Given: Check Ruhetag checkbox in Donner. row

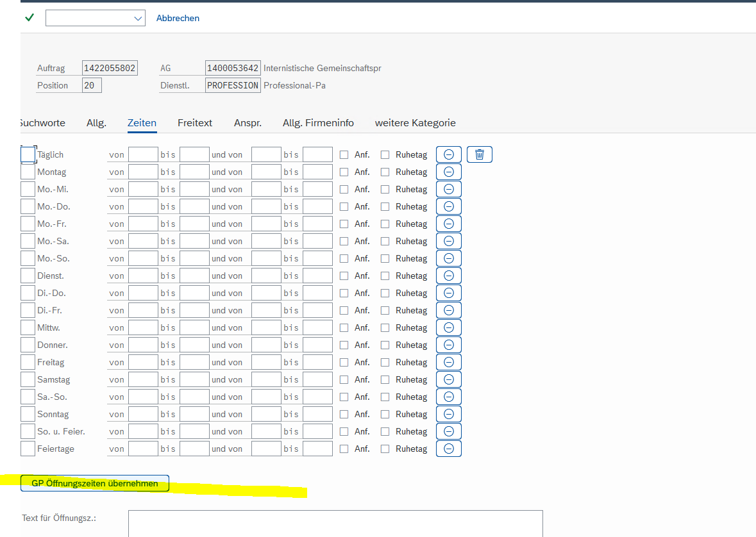Looking at the screenshot, I should pos(385,345).
